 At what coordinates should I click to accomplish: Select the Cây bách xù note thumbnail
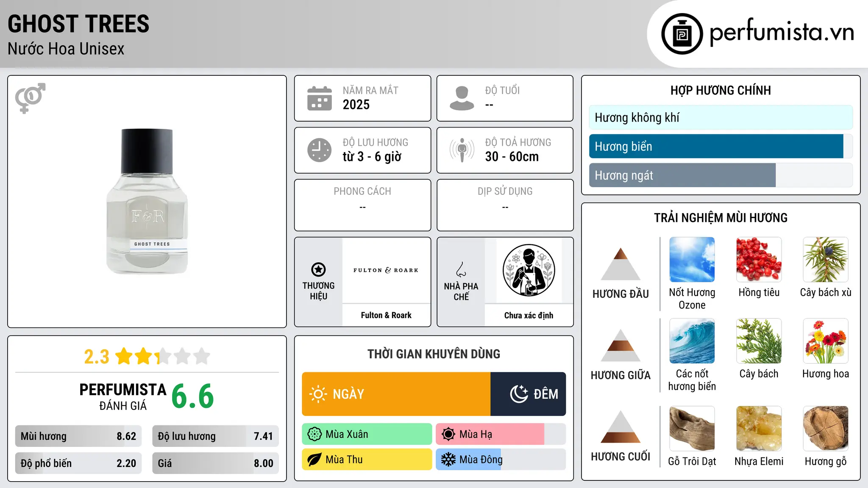coord(826,260)
